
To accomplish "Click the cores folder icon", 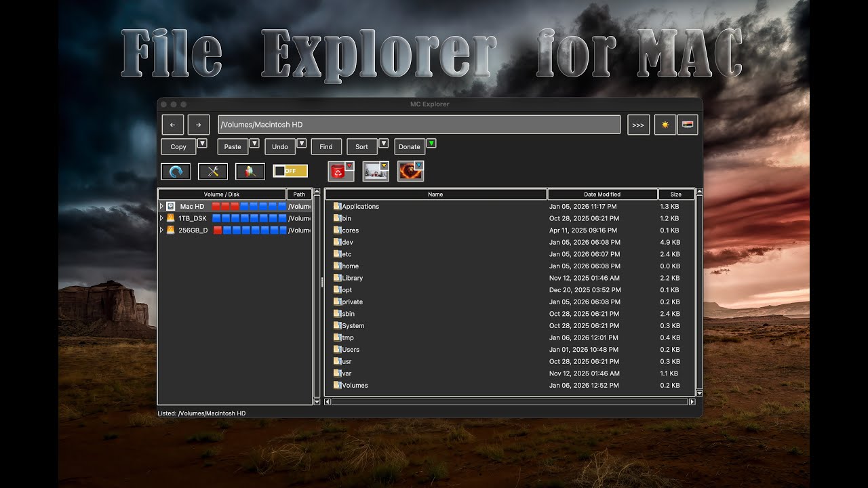I will 337,230.
